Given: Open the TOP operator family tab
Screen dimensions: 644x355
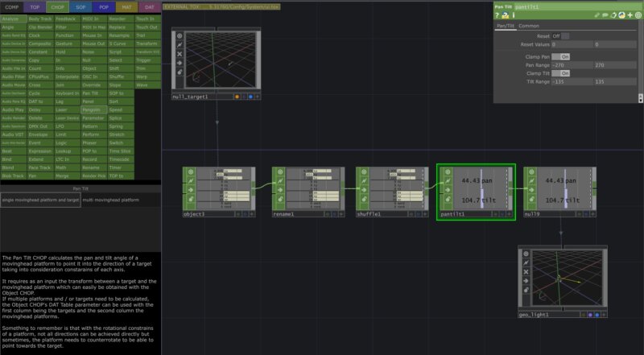Looking at the screenshot, I should coord(35,6).
